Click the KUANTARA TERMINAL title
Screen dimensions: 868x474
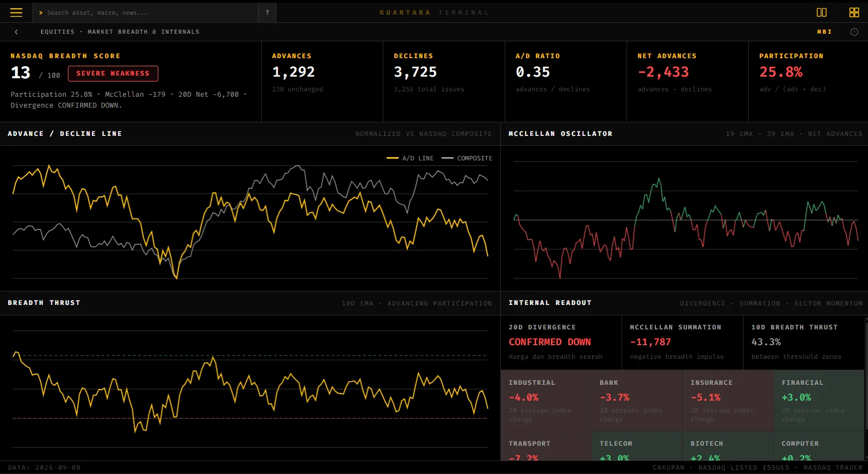434,13
